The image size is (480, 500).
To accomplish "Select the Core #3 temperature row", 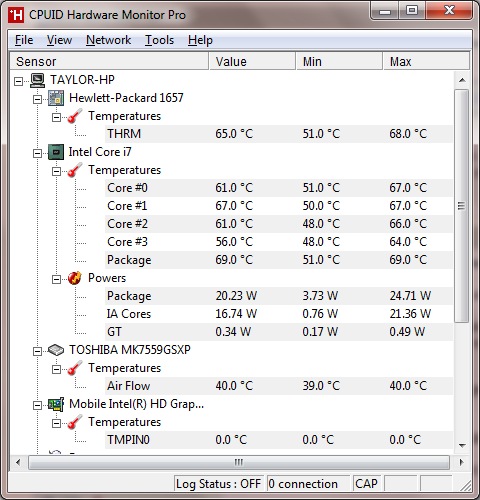I will point(279,242).
